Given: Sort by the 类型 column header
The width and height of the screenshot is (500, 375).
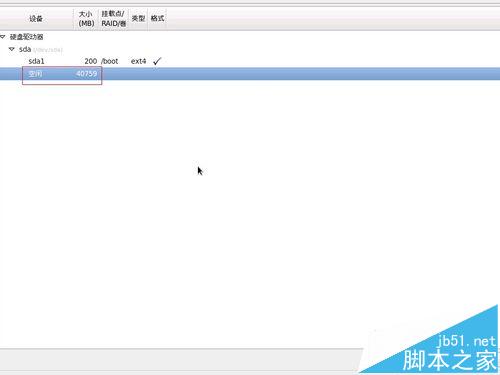Looking at the screenshot, I should 138,18.
